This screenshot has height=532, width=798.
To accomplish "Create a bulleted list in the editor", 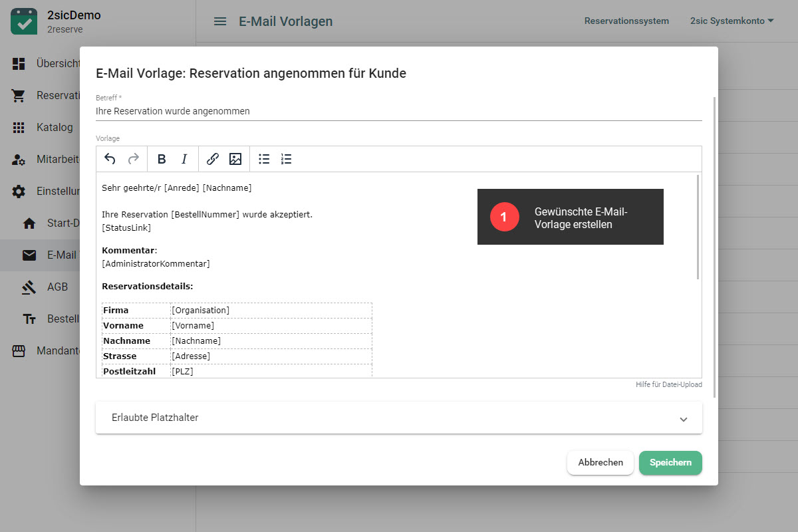I will 264,159.
